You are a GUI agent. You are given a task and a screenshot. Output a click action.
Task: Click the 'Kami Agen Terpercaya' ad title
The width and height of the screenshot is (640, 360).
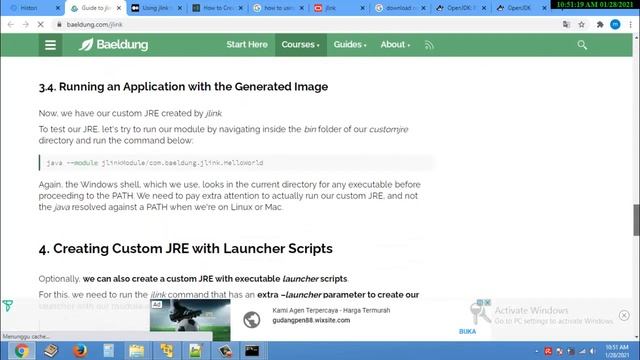(331, 310)
